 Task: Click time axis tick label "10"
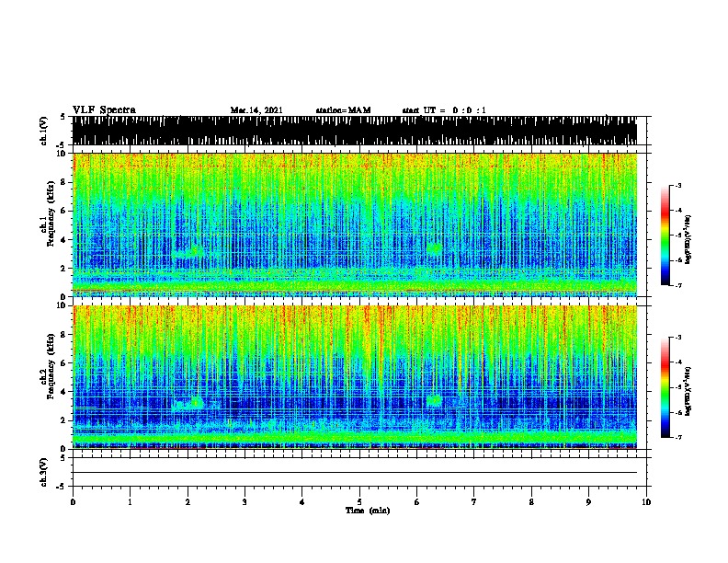(x=646, y=502)
